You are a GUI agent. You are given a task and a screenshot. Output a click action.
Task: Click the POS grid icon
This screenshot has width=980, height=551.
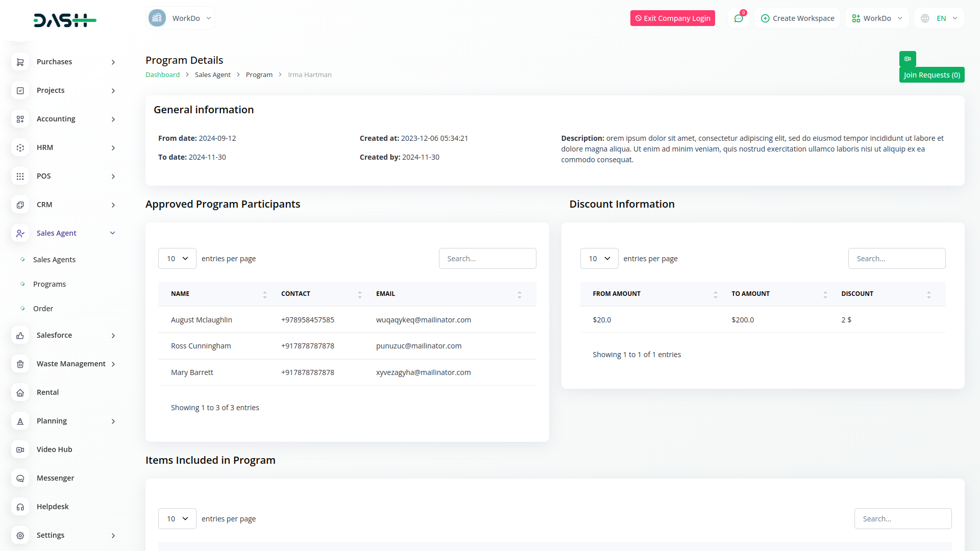pyautogui.click(x=20, y=176)
